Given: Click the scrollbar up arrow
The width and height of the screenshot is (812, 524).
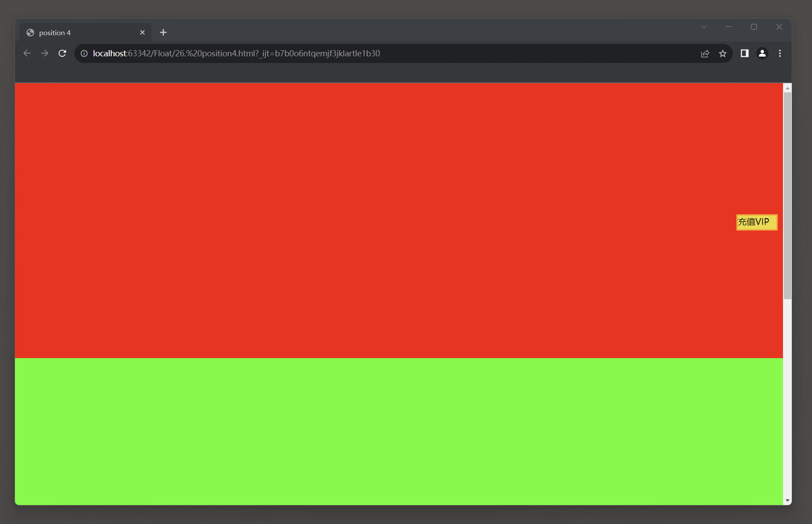Looking at the screenshot, I should pyautogui.click(x=787, y=88).
